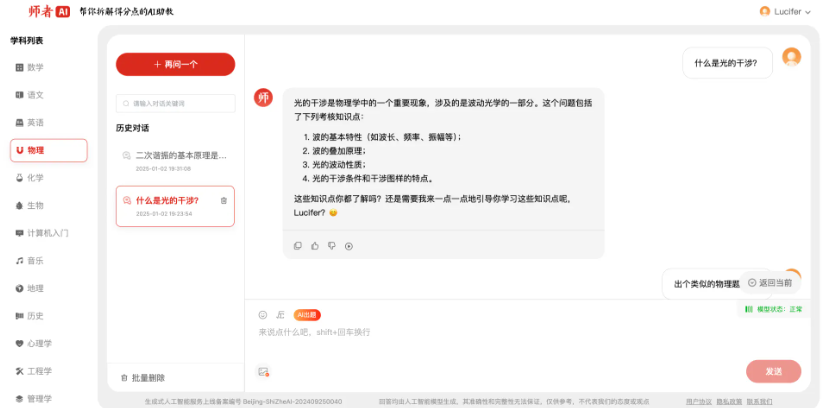Click the 地理 globe icon
Screen dimensions: 823x408
point(19,288)
